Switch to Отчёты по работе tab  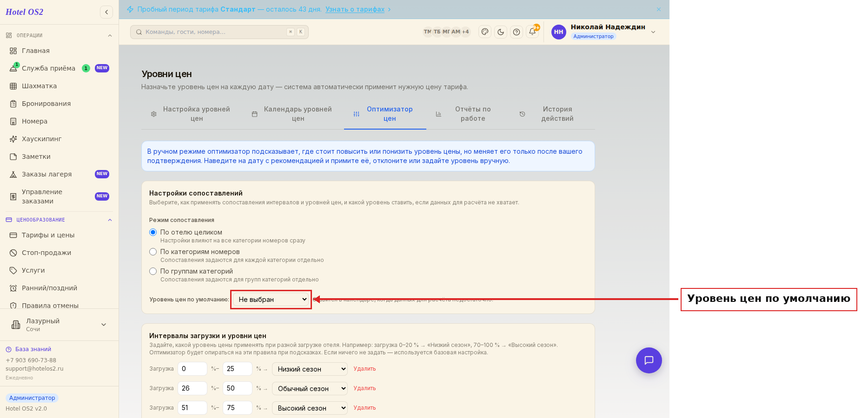pyautogui.click(x=468, y=114)
